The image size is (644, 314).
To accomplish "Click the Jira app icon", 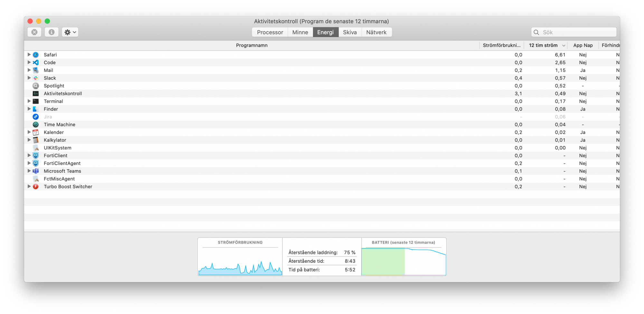I will 36,117.
